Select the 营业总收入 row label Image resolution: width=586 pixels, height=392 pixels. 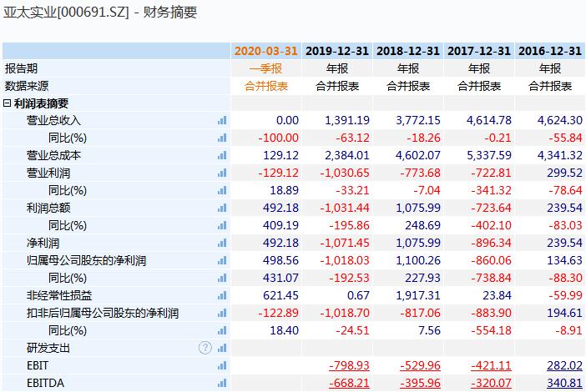[x=53, y=121]
